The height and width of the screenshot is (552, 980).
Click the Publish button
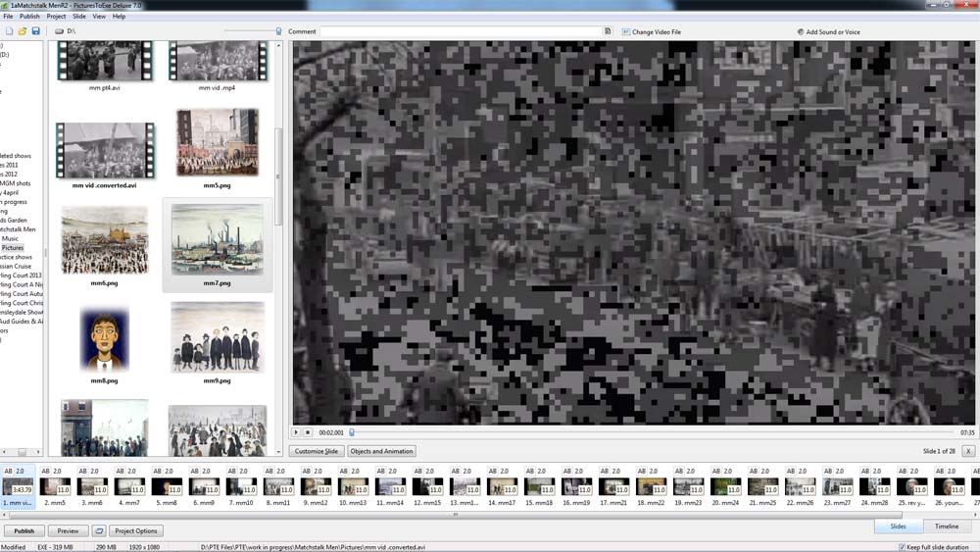point(24,530)
